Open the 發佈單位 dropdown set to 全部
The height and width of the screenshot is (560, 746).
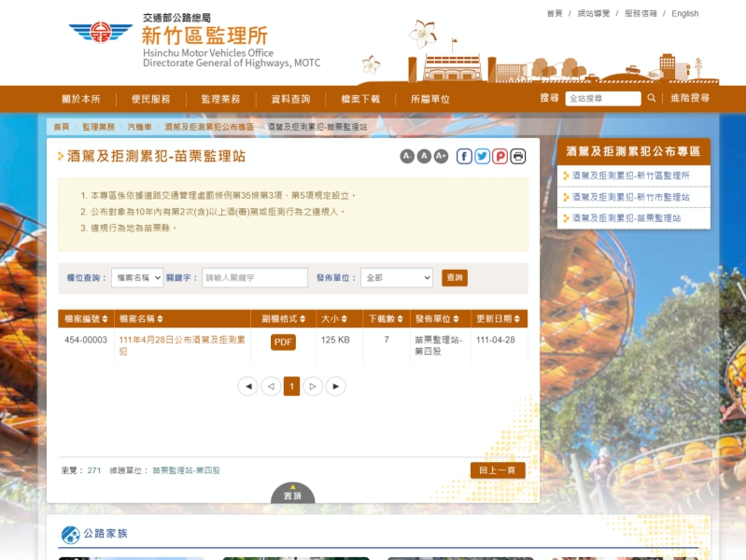[x=397, y=278]
